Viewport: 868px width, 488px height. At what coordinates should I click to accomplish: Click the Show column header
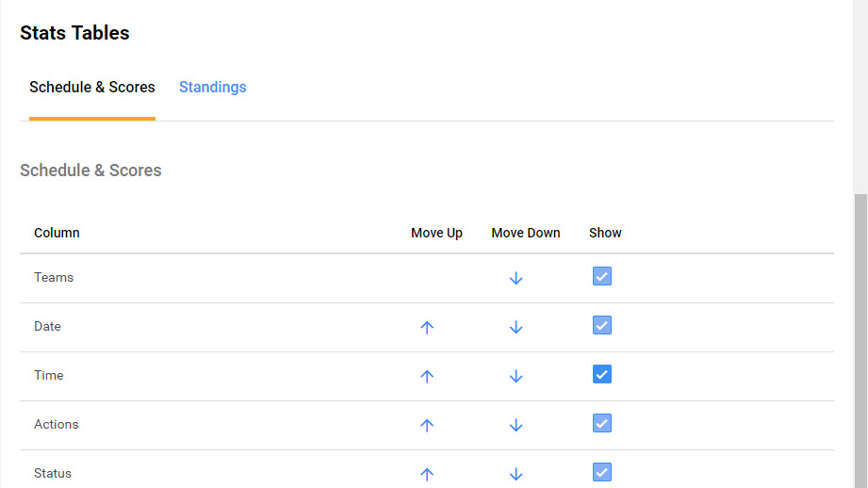pyautogui.click(x=605, y=233)
